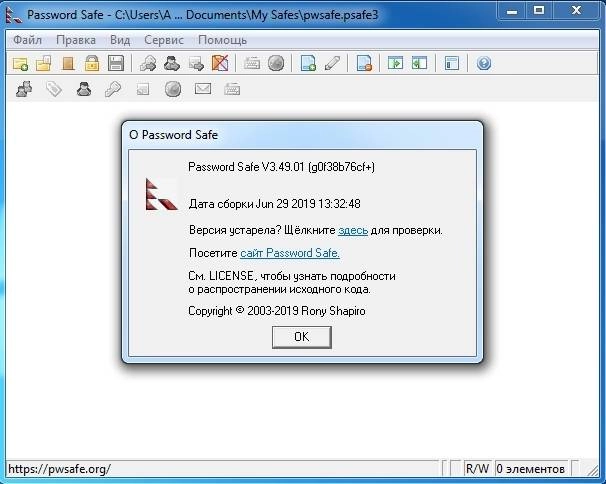Click the Clear clipboard crossed-out icon
Viewport: 606px width, 484px height.
[x=220, y=63]
